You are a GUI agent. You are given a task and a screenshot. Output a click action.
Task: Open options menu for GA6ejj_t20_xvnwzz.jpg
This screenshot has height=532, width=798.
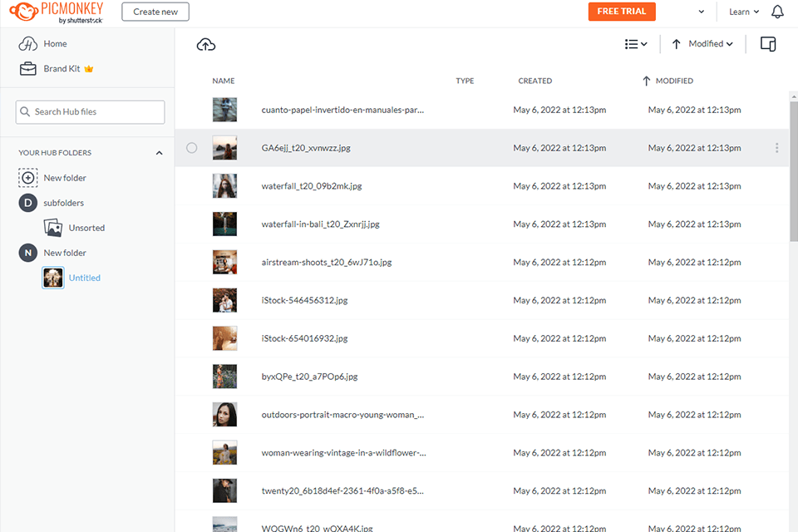[776, 148]
